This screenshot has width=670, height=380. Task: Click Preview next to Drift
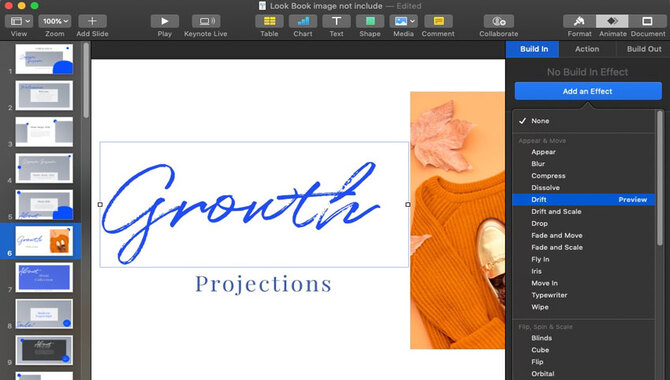[632, 200]
